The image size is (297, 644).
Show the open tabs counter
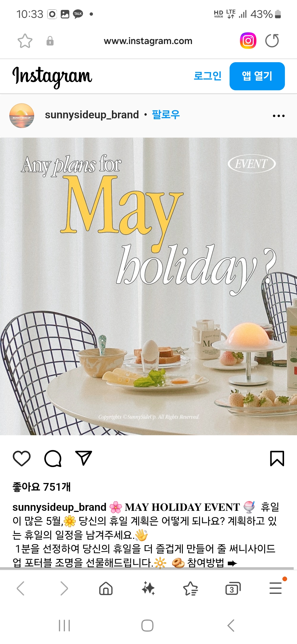(x=233, y=589)
